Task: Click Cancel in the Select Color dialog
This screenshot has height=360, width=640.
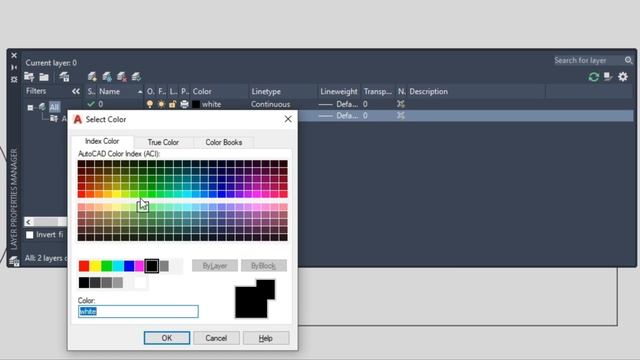Action: (x=216, y=338)
